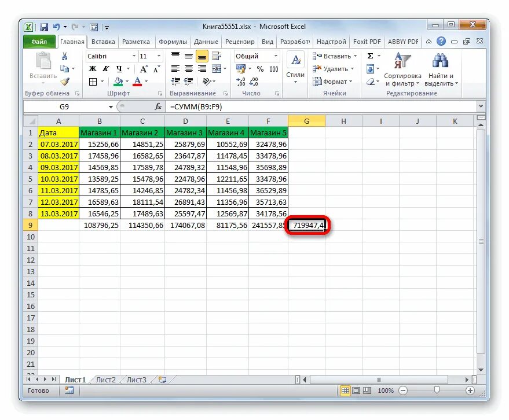Screen dimensions: 509x420
Task: Apply font color with red A
Action: 137,82
